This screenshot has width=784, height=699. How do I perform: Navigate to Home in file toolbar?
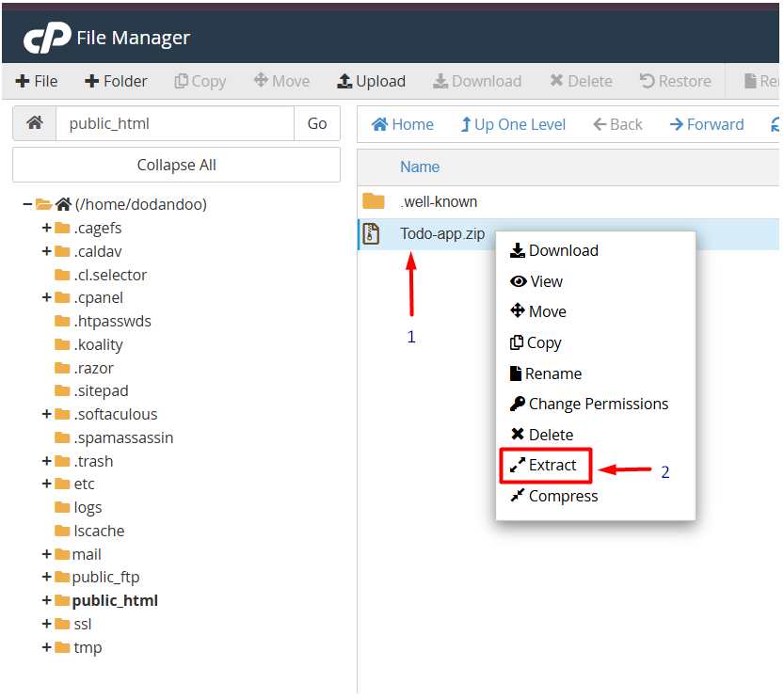pyautogui.click(x=403, y=124)
